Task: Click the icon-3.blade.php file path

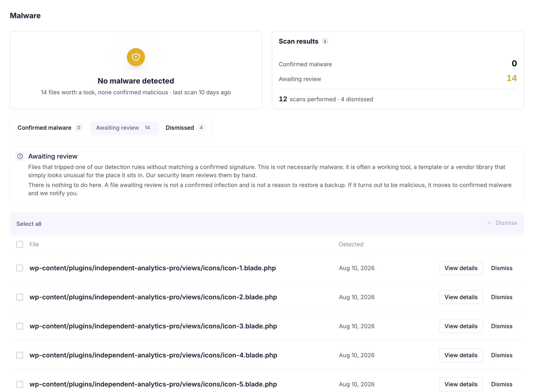Action: [153, 326]
